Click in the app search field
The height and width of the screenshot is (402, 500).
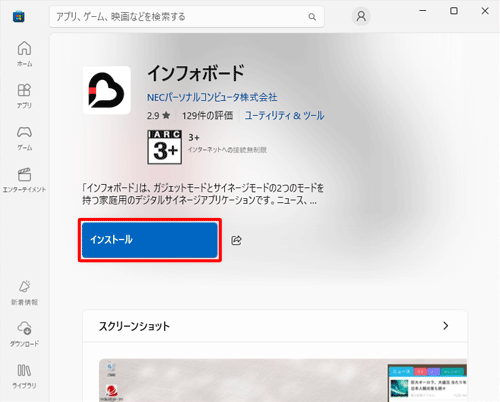point(187,17)
